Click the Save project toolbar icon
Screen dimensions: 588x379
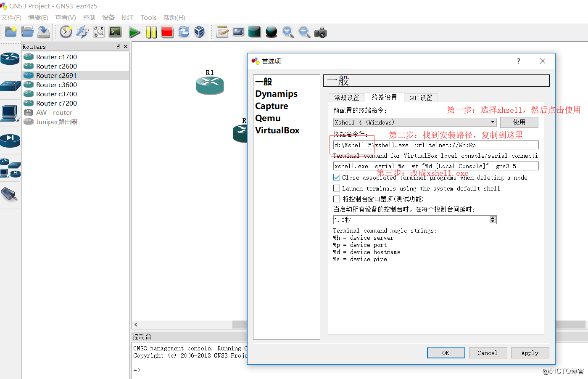click(44, 32)
